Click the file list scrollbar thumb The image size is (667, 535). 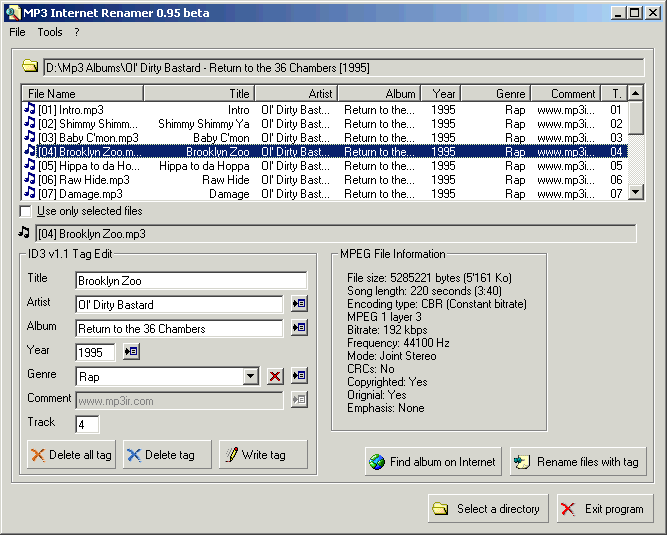636,117
